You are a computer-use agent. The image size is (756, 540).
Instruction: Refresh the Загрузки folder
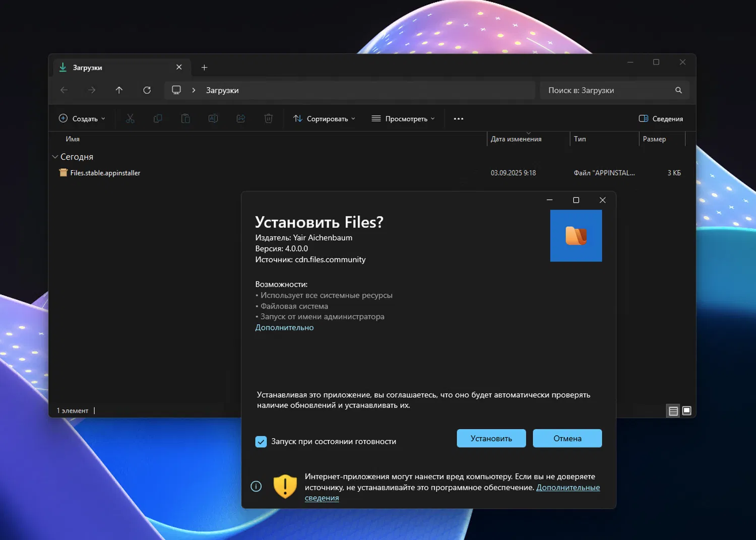147,90
